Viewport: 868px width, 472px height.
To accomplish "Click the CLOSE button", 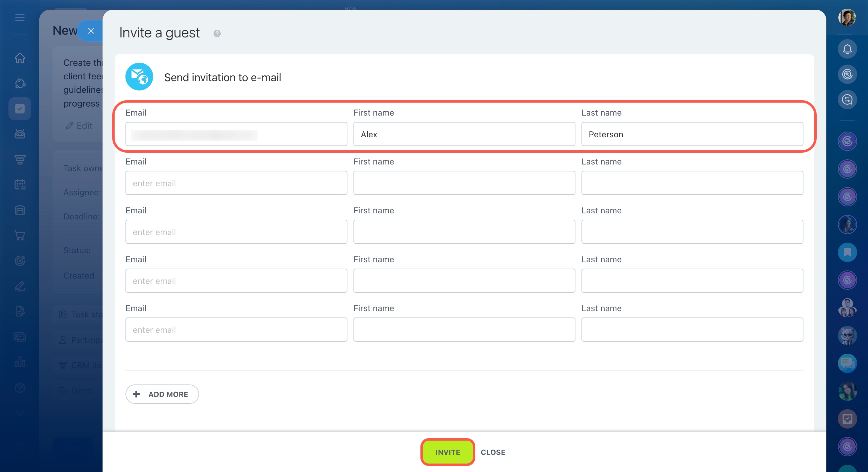I will (493, 452).
